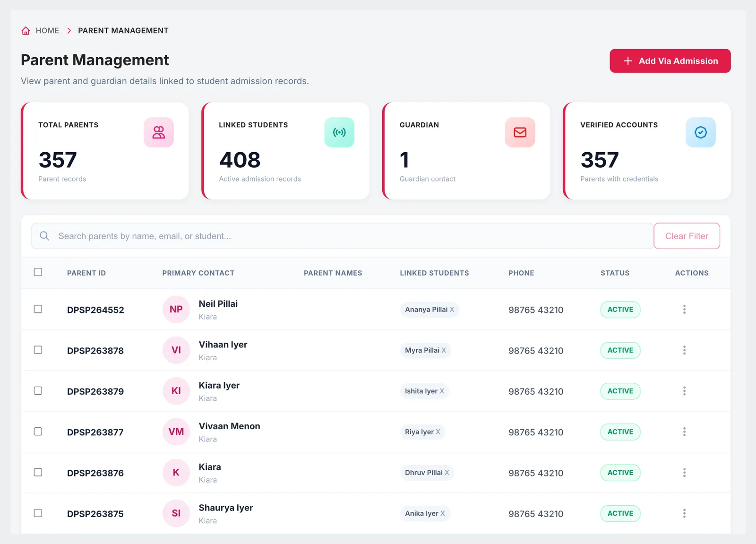The width and height of the screenshot is (756, 544).
Task: Open actions menu for Vihaan Iyer row
Action: coord(684,350)
